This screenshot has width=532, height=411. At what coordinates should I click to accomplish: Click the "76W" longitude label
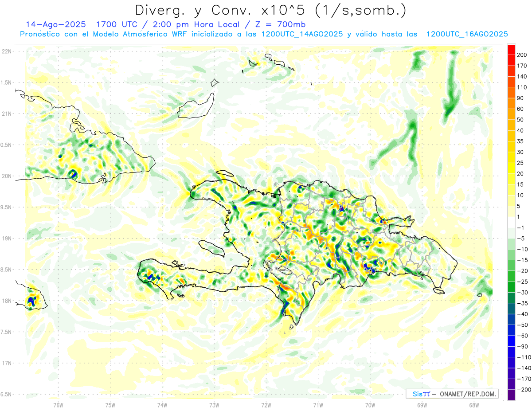58,405
